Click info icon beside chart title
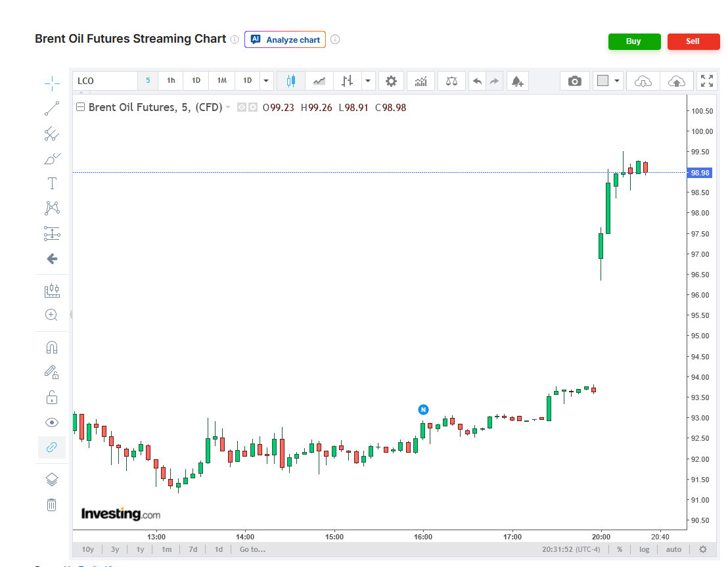728x567 pixels. tap(235, 39)
